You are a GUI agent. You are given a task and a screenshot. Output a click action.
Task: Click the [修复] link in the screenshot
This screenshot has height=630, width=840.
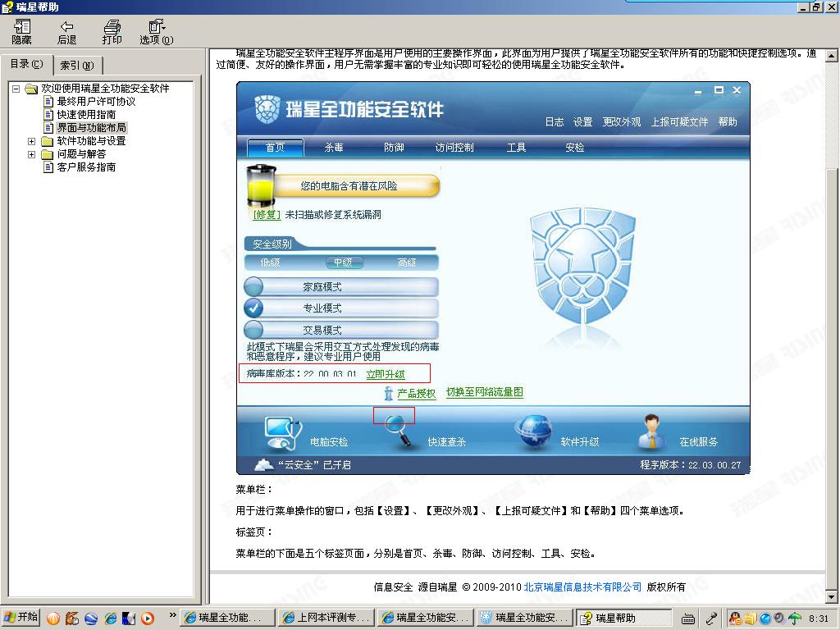(267, 215)
